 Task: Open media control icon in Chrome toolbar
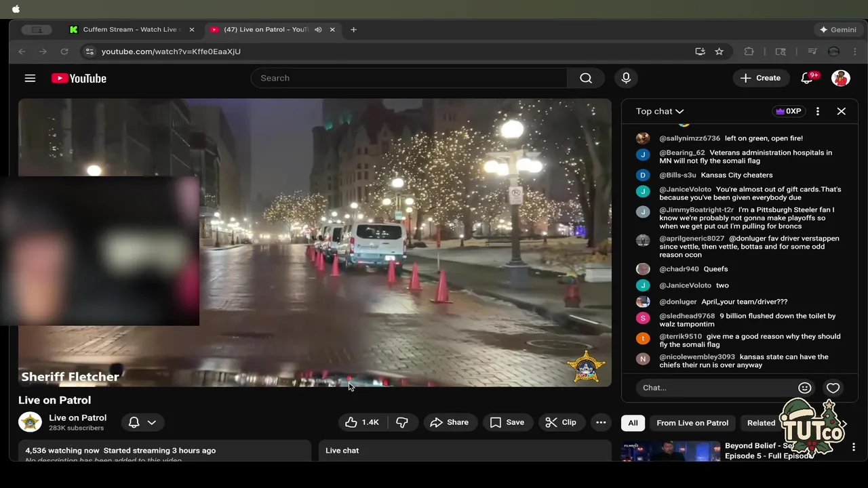(812, 52)
